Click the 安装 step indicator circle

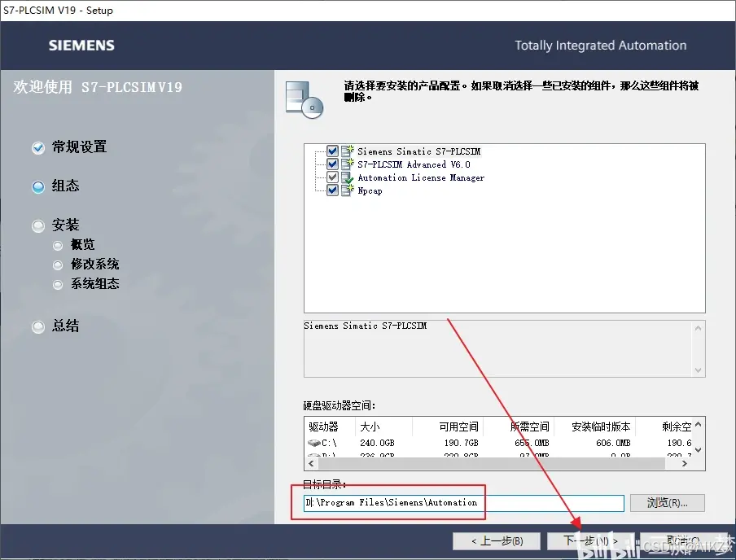(x=38, y=225)
